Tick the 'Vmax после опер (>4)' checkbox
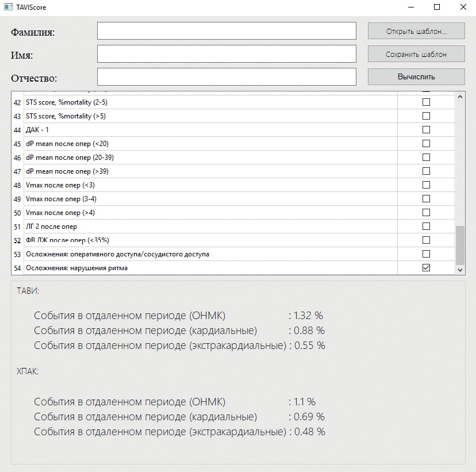The height and width of the screenshot is (472, 476). pyautogui.click(x=426, y=213)
